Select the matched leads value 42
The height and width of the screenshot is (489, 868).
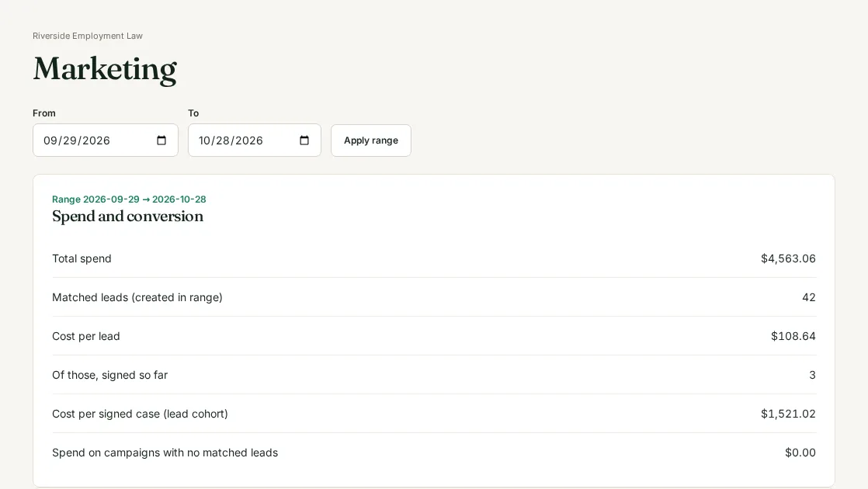click(809, 297)
